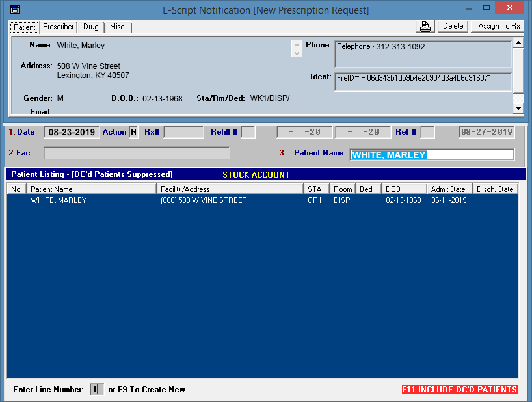
Task: Click F11-Include DC'd Patients label
Action: click(x=459, y=390)
